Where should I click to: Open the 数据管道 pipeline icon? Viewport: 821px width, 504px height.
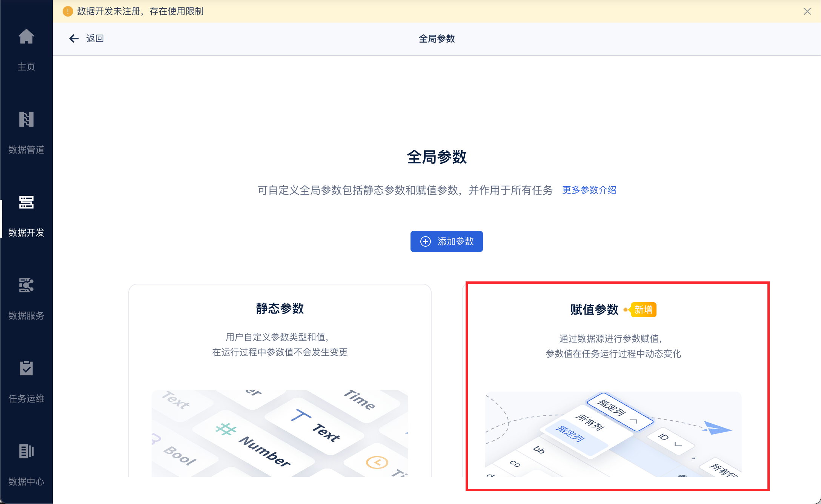click(26, 119)
